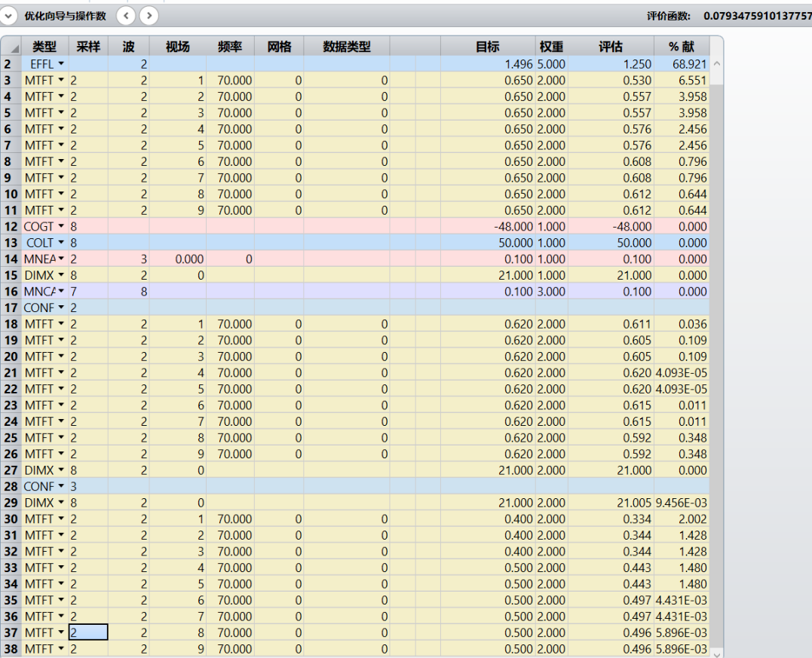
Task: Open the COLT operand dropdown in row 13
Action: click(x=62, y=243)
